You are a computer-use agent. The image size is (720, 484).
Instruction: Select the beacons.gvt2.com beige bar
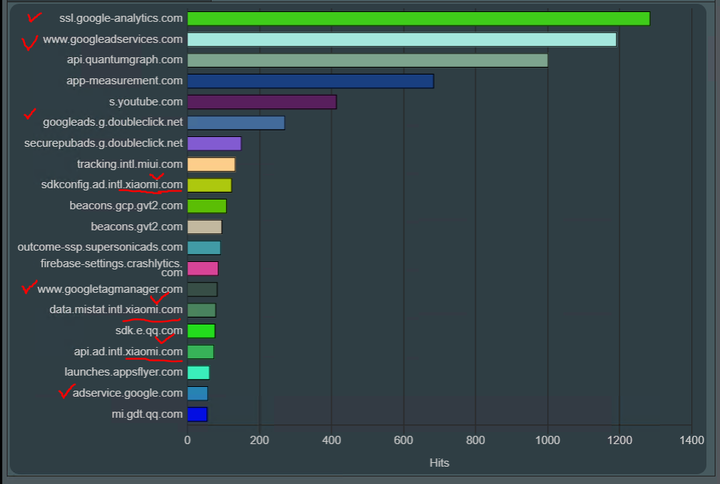pyautogui.click(x=204, y=227)
